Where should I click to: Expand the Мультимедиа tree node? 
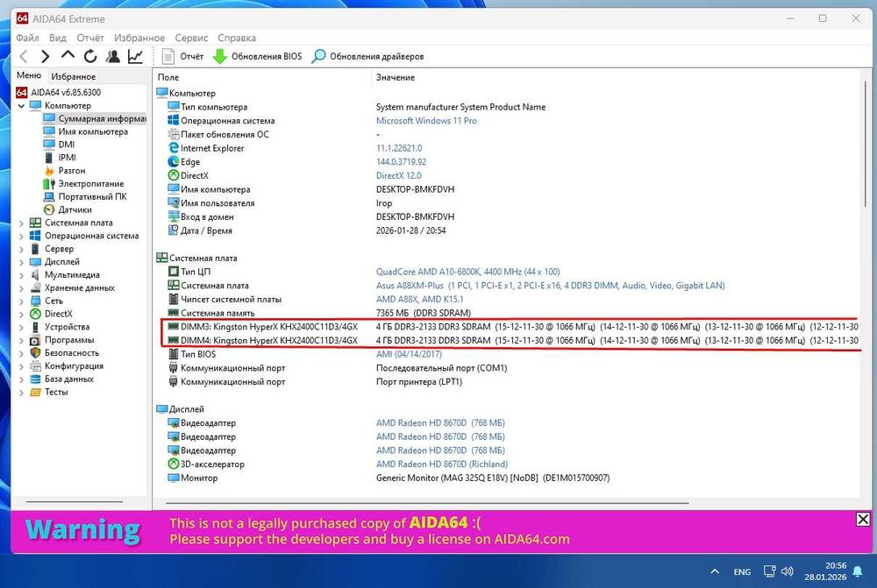[x=21, y=275]
